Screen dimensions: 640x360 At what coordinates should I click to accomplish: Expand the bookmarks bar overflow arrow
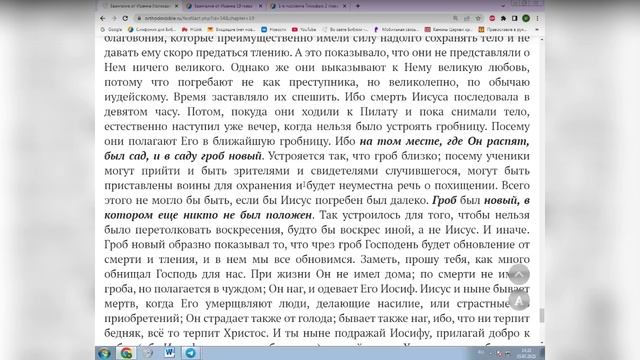537,29
